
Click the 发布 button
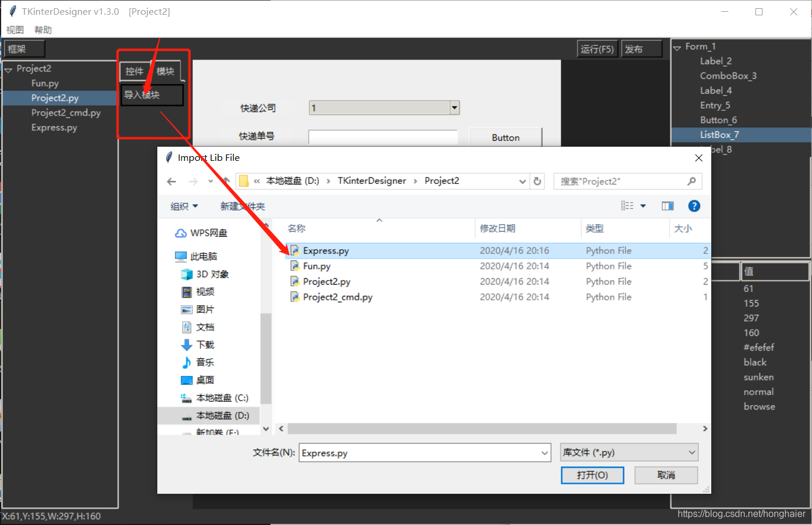pos(642,49)
